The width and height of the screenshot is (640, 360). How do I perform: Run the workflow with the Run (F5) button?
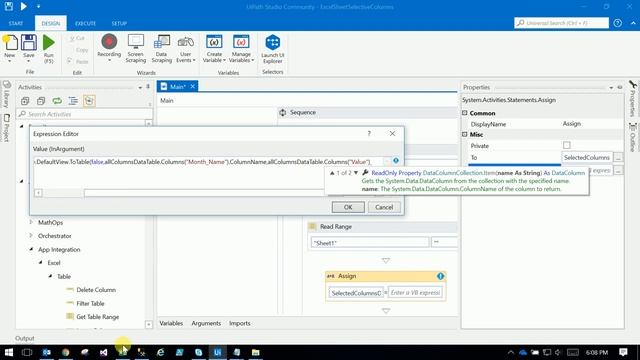49,48
